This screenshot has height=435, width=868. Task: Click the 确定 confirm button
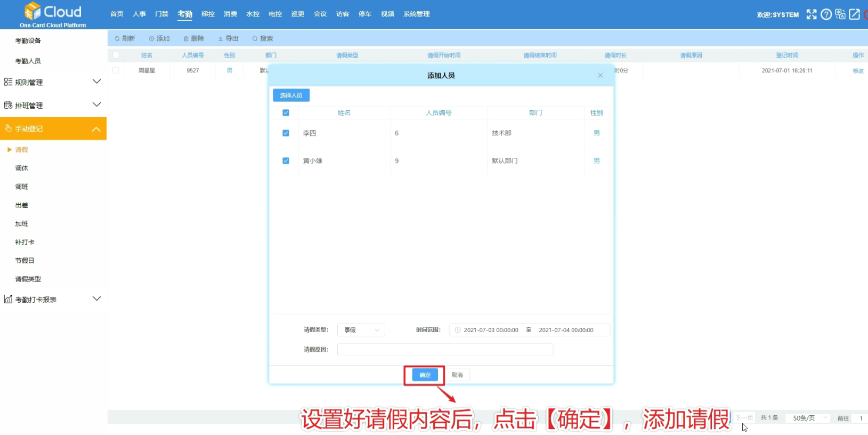[425, 375]
